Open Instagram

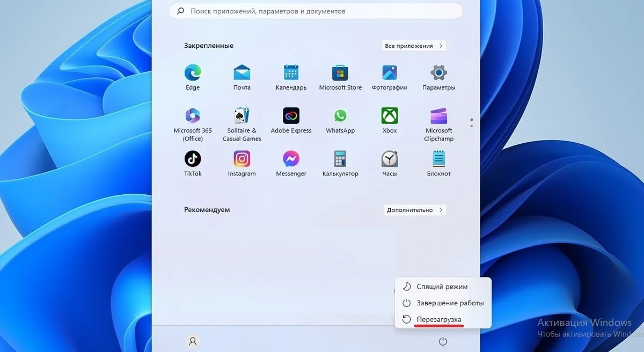(x=242, y=164)
